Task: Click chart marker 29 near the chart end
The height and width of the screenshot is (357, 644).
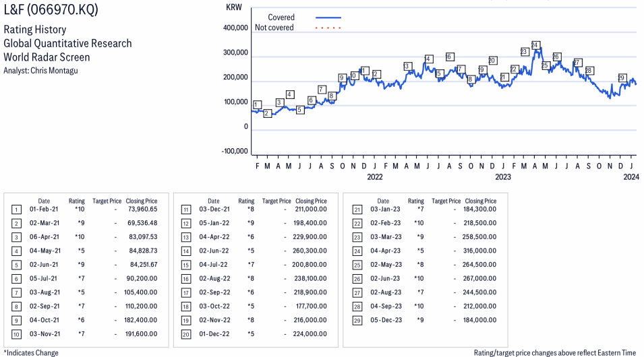Action: click(622, 78)
